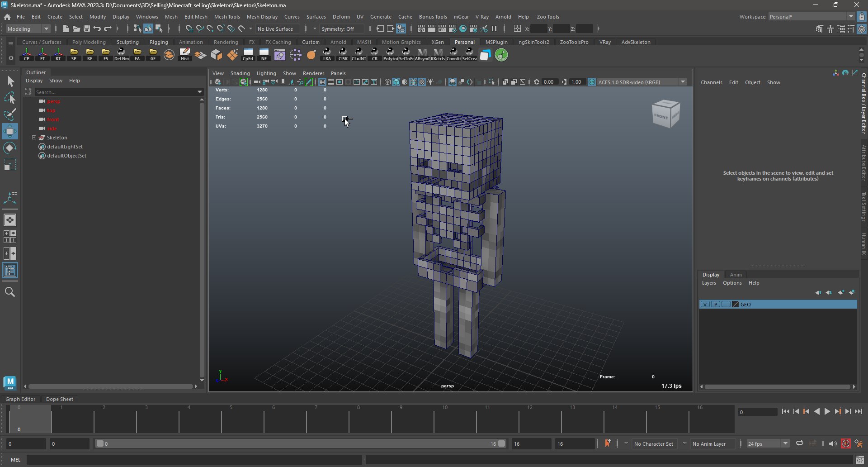Toggle the viewport grid display icon

(x=322, y=82)
